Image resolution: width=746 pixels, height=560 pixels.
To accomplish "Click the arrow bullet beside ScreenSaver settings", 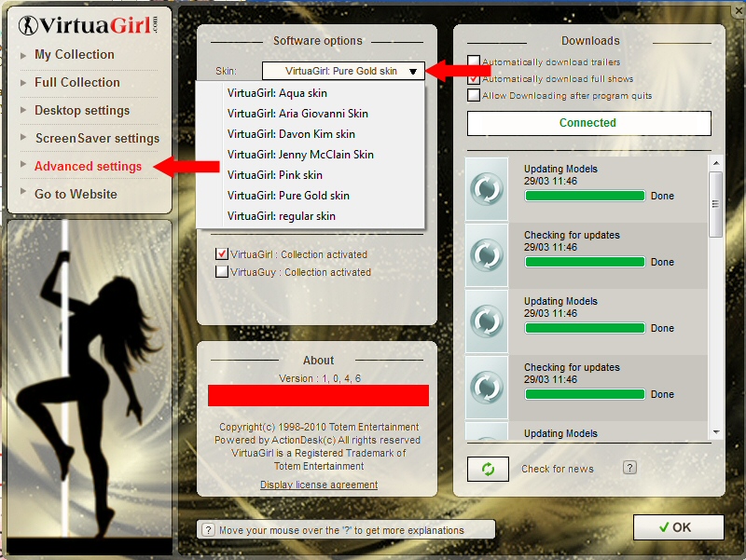I will point(23,138).
